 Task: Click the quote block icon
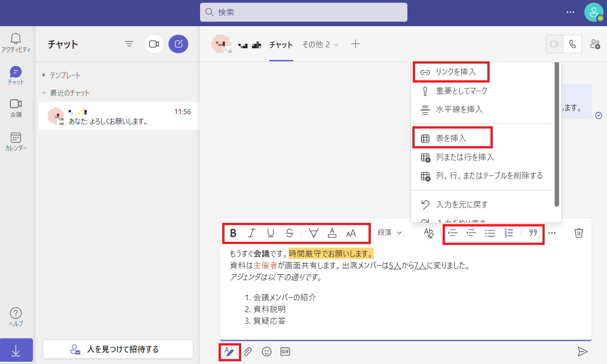coord(533,233)
